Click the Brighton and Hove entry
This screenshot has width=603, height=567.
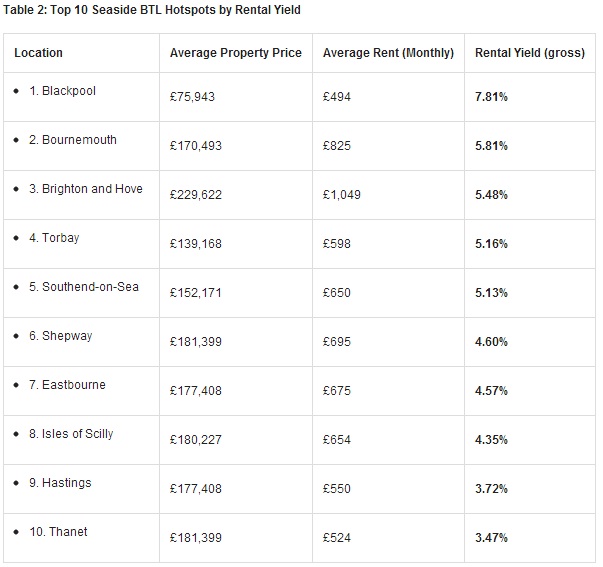tap(92, 189)
